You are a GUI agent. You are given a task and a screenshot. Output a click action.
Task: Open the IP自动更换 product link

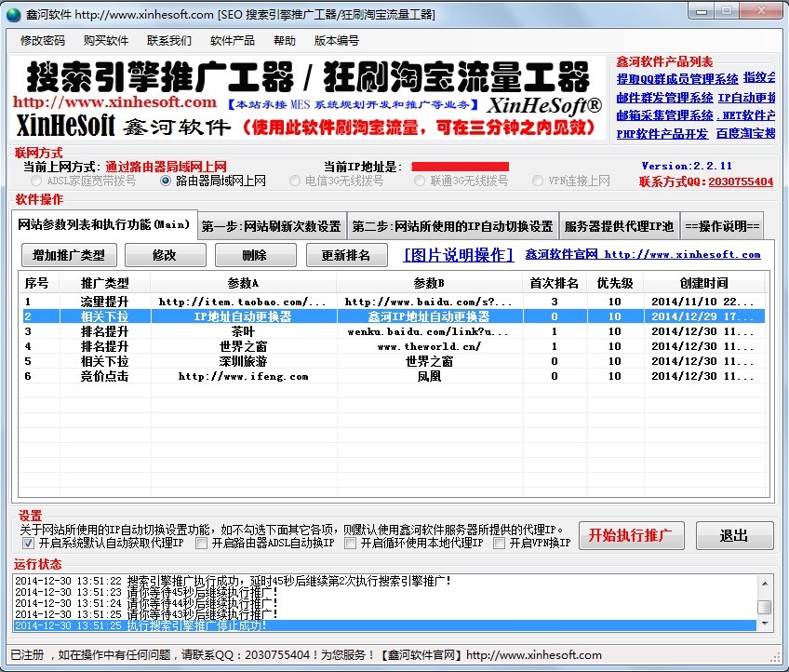(x=747, y=98)
